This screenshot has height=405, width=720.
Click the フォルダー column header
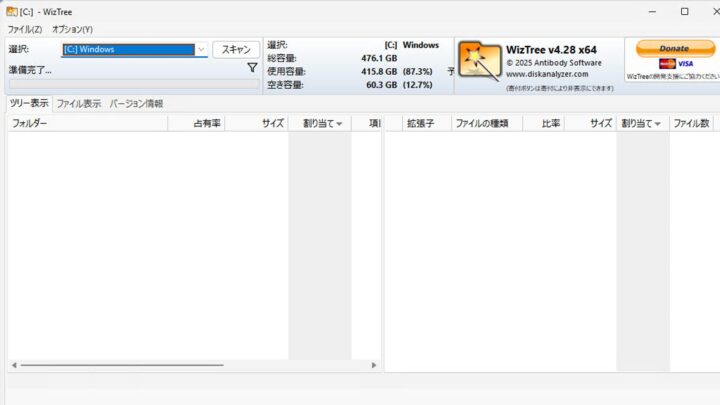pyautogui.click(x=30, y=124)
